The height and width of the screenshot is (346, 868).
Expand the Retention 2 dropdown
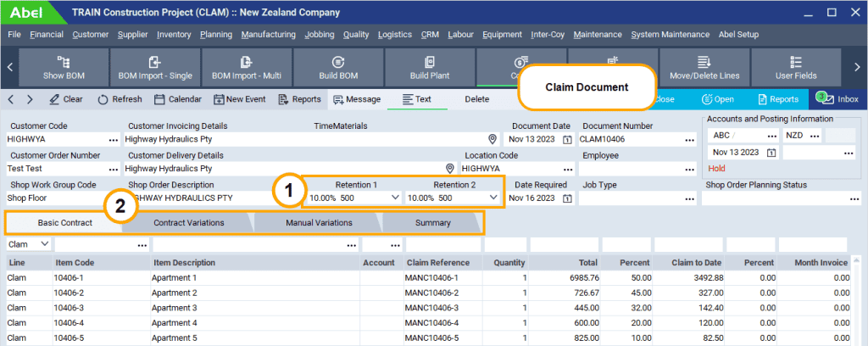coord(493,198)
